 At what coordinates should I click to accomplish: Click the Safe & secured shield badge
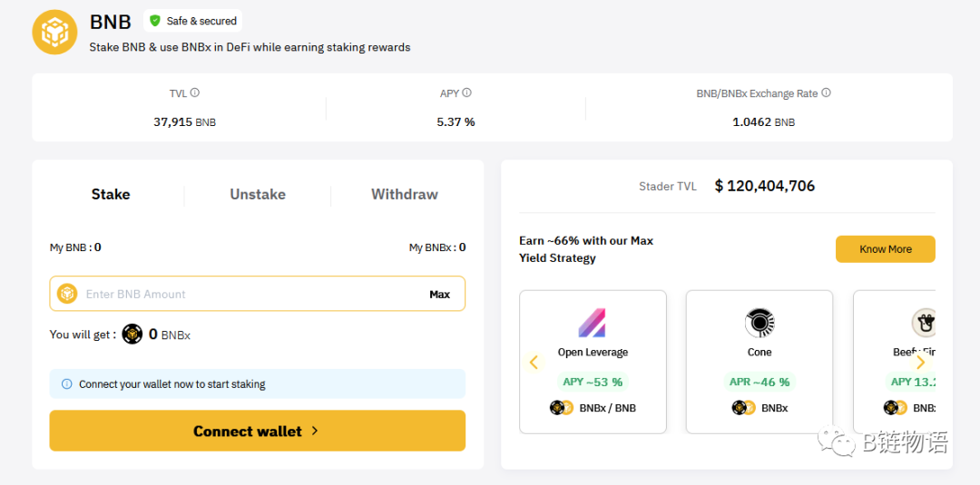[192, 21]
